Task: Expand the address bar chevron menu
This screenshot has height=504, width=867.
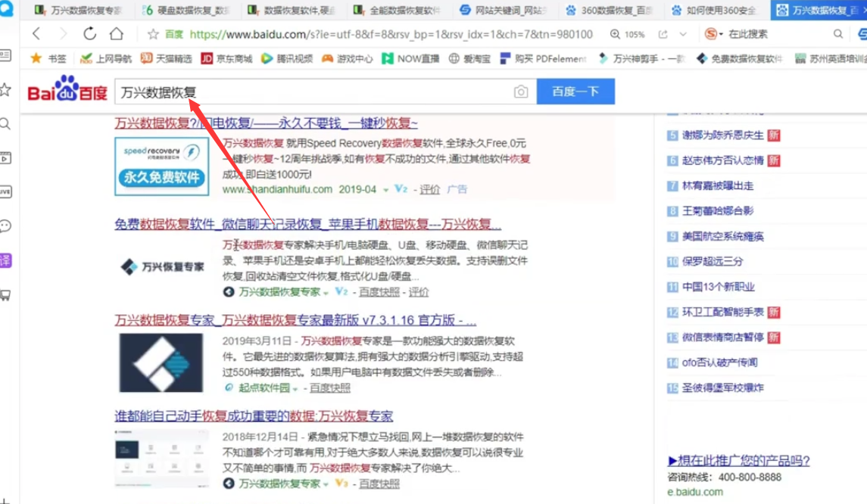Action: (684, 34)
